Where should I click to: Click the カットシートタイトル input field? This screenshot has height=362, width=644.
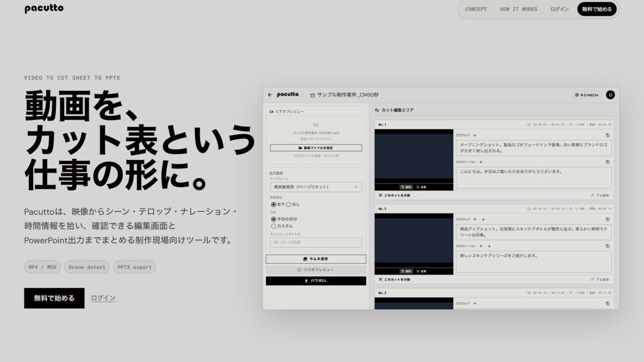[316, 242]
